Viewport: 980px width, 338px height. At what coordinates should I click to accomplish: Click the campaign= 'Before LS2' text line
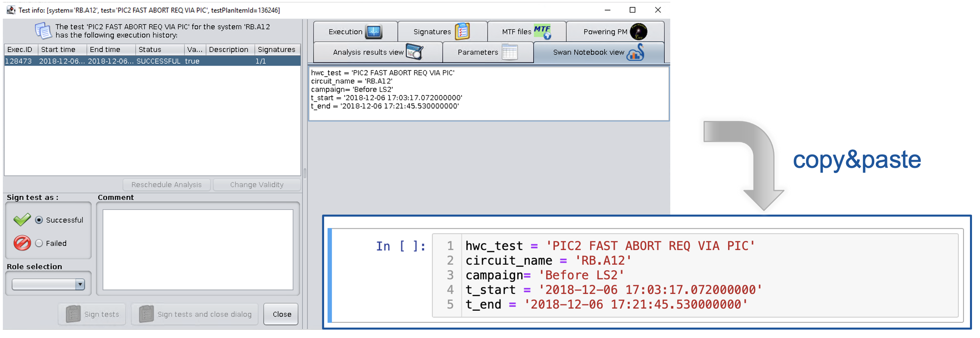coord(352,90)
